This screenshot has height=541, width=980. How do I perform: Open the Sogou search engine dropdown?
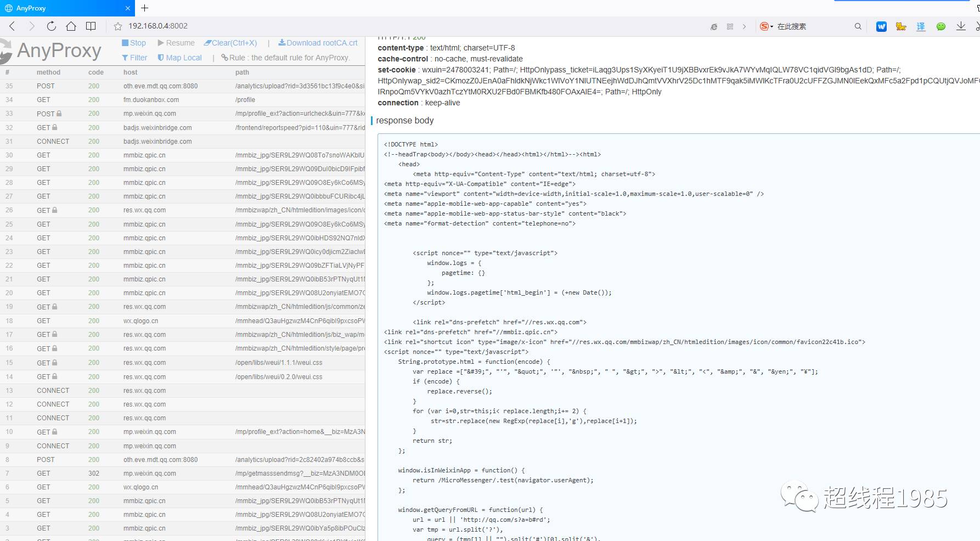767,26
